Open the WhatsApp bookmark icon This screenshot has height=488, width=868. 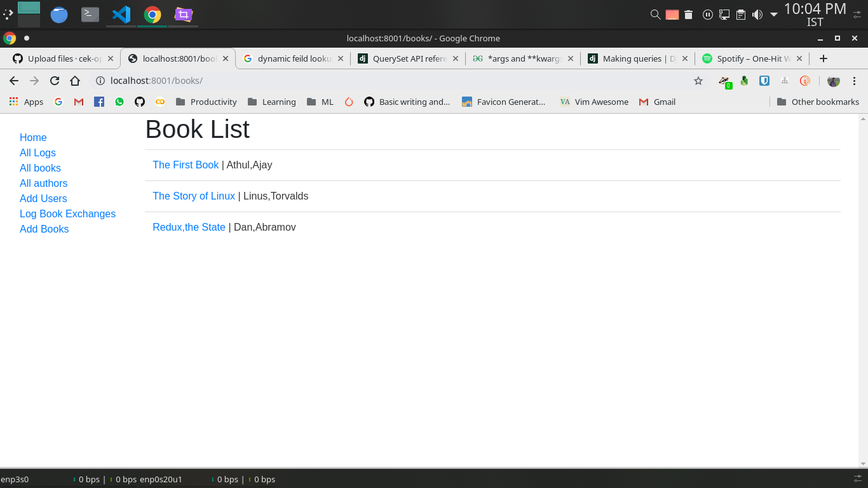(119, 102)
